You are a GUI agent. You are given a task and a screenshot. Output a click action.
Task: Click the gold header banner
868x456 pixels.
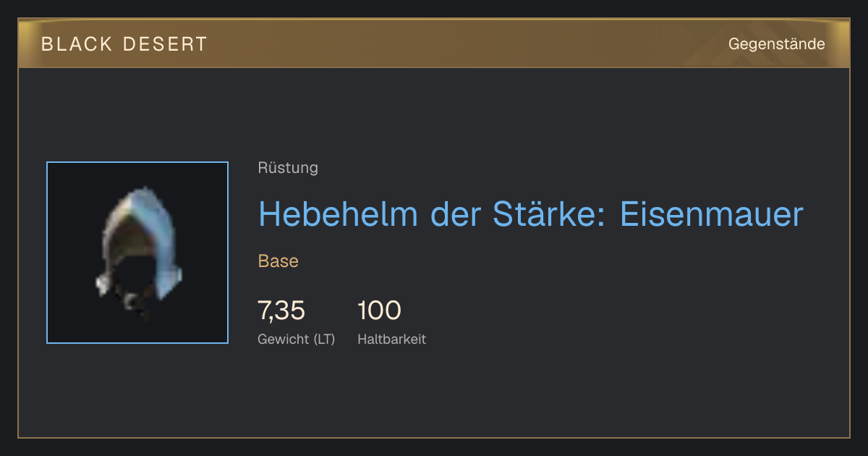[x=434, y=43]
